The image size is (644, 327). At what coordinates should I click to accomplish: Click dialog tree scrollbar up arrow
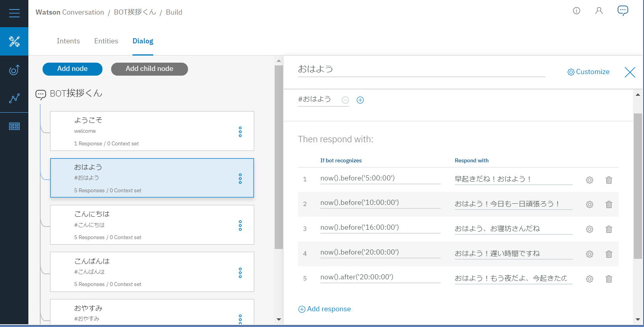pos(279,61)
